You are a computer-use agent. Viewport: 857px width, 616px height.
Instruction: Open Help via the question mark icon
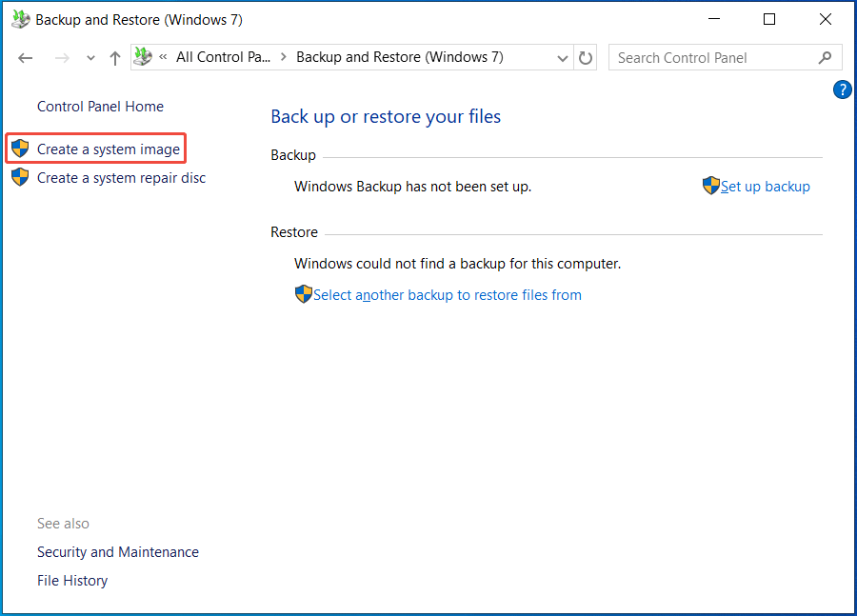click(x=842, y=89)
